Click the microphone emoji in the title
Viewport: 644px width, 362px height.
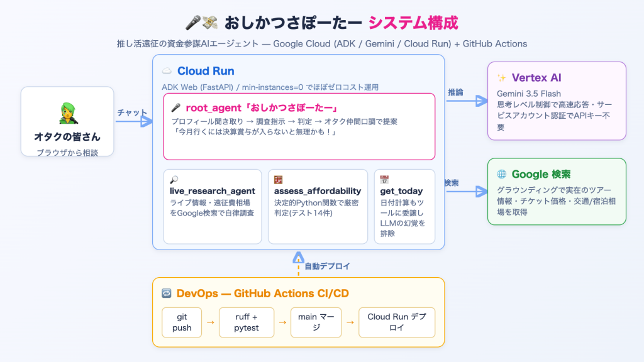click(x=193, y=23)
